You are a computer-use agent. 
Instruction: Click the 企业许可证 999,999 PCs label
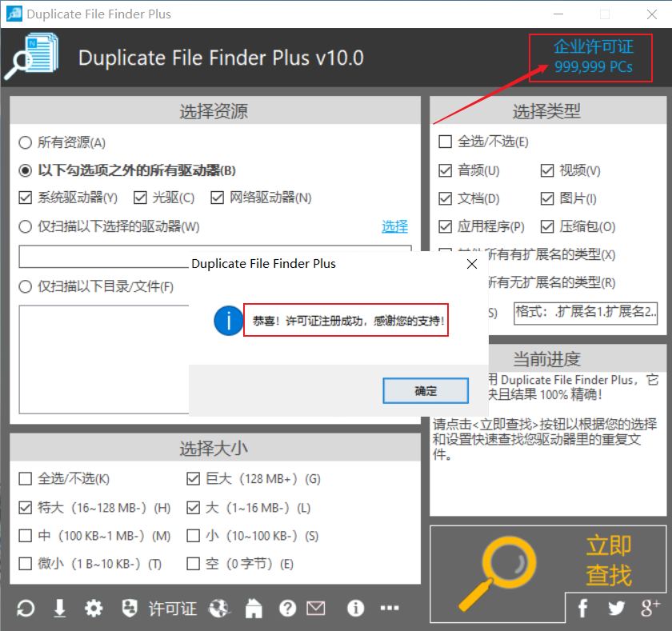point(593,57)
